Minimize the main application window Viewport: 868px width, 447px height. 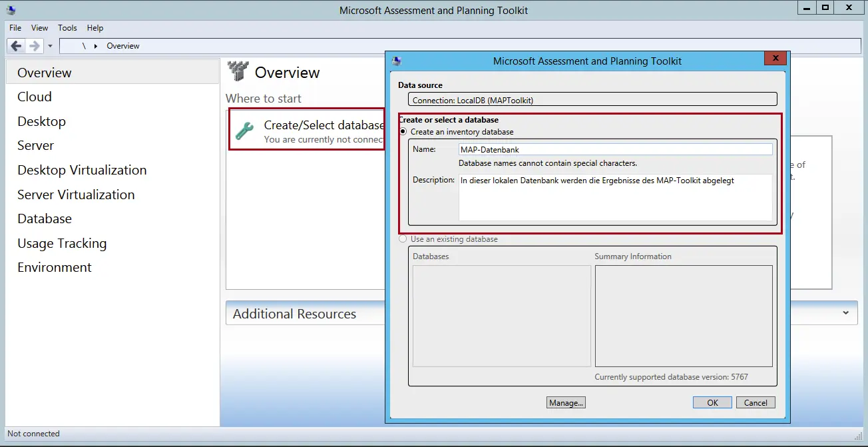pos(807,8)
